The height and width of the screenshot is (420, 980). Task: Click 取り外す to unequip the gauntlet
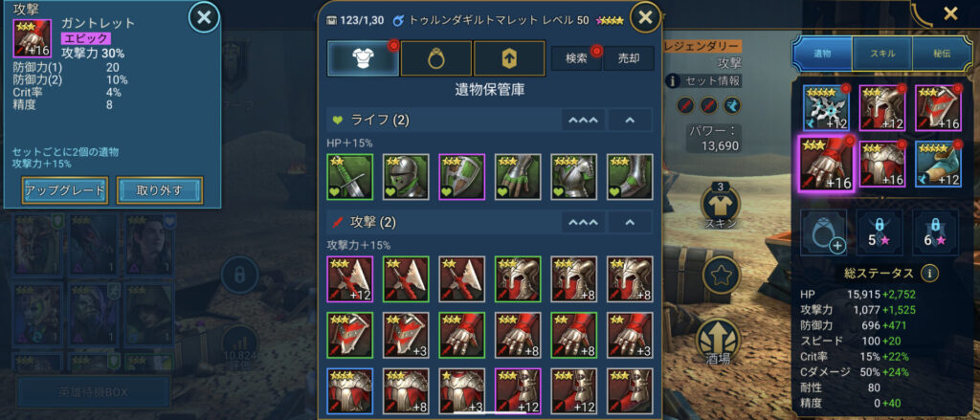(x=160, y=190)
